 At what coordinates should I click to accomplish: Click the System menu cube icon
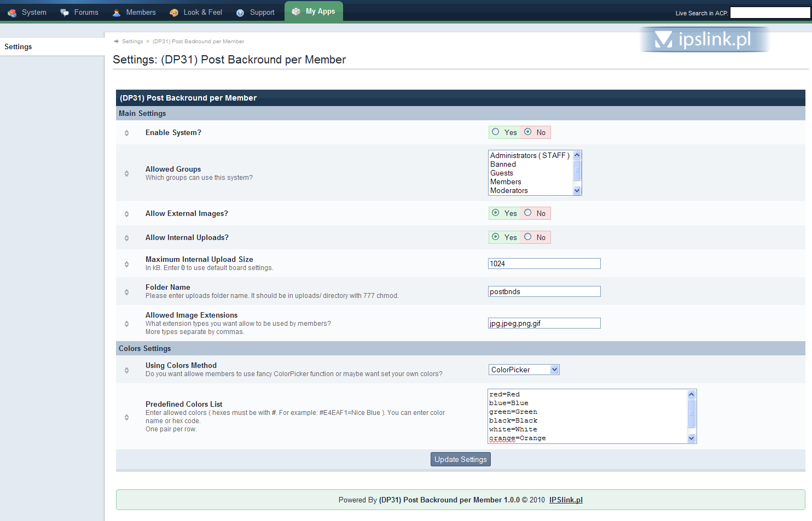point(12,13)
